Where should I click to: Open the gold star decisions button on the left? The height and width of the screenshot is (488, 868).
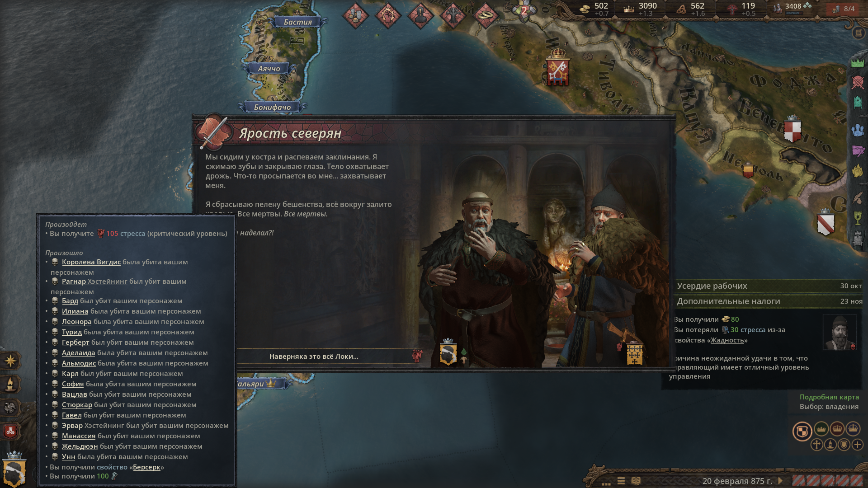10,361
